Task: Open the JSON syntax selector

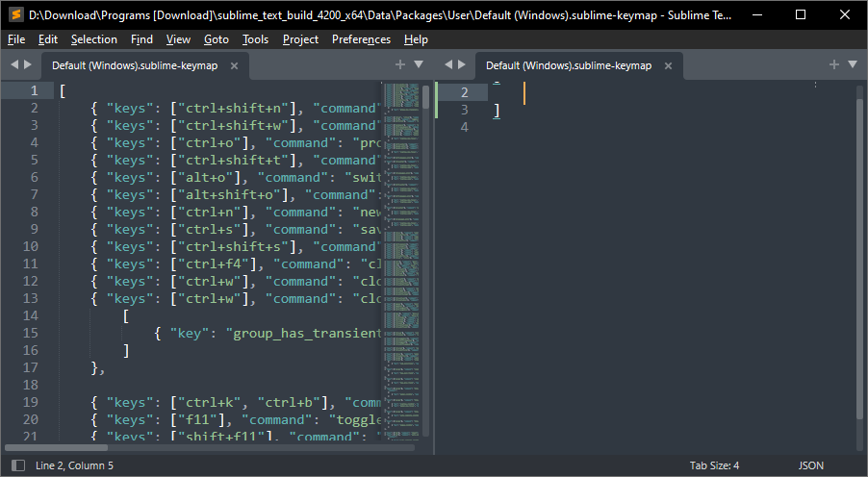Action: click(810, 465)
